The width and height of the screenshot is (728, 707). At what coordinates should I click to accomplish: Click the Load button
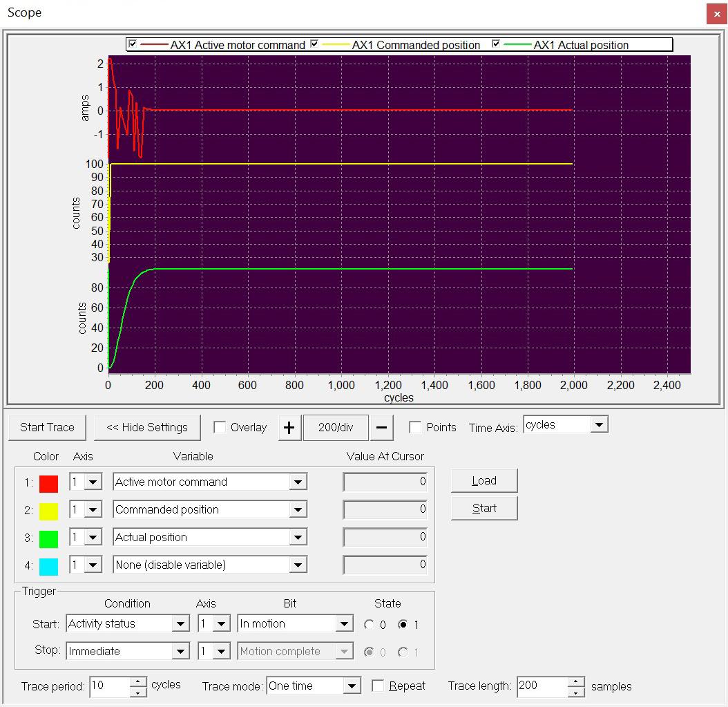[484, 481]
